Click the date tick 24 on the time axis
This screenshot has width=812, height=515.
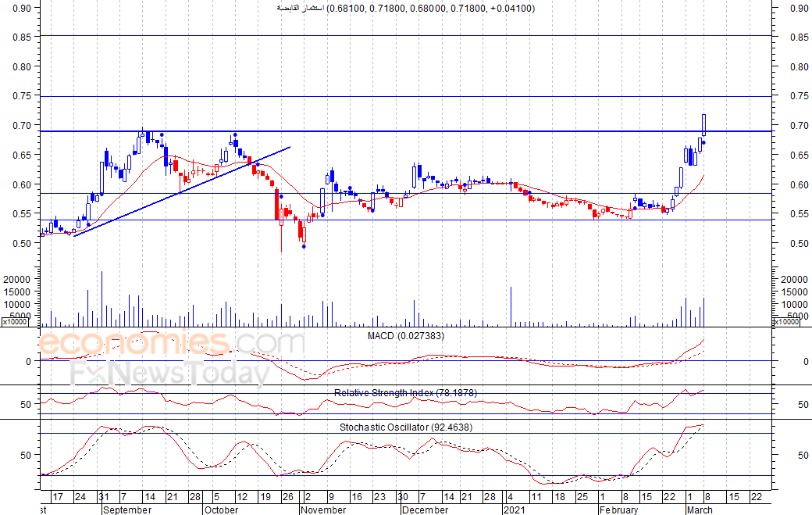[80, 497]
